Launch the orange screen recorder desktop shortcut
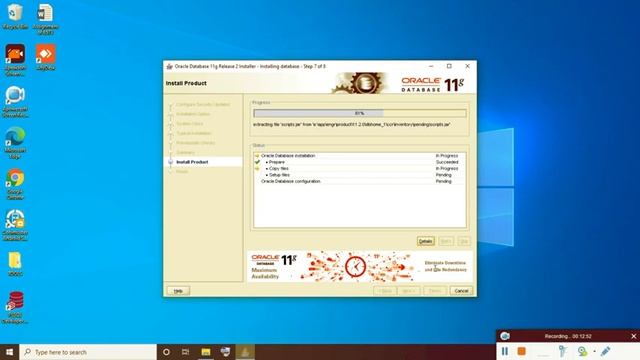Image resolution: width=640 pixels, height=360 pixels. pos(15,60)
